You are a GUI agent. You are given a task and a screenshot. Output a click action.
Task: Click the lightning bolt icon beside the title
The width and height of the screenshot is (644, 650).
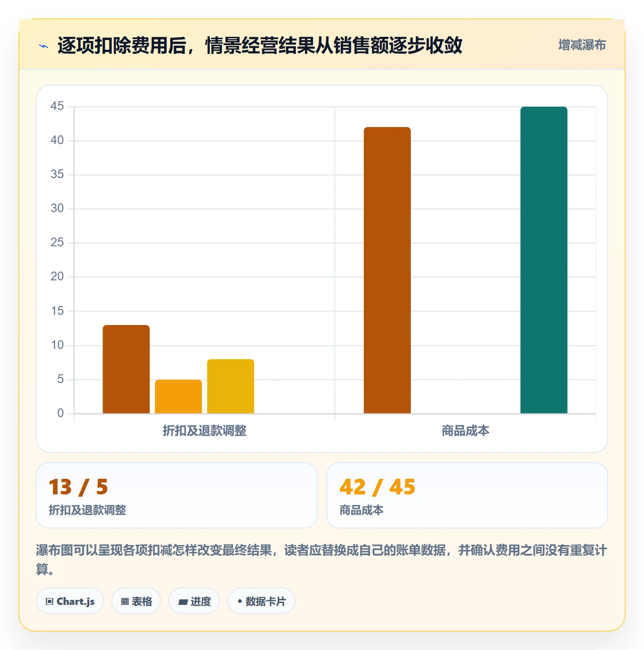coord(44,46)
